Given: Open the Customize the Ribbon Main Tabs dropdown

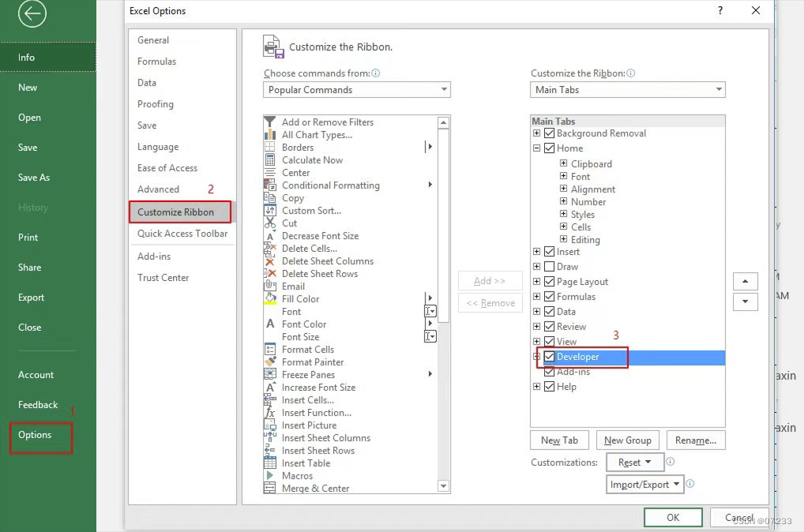Looking at the screenshot, I should click(628, 90).
